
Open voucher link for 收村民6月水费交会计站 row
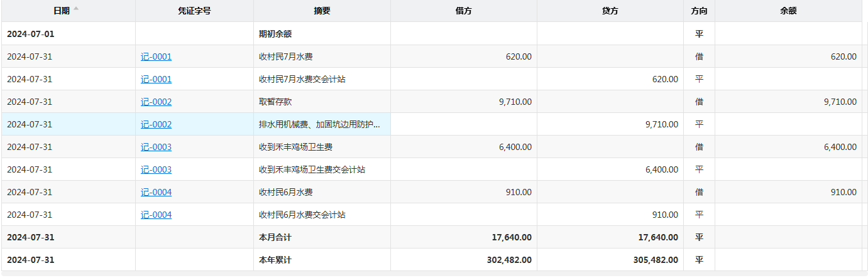point(156,215)
